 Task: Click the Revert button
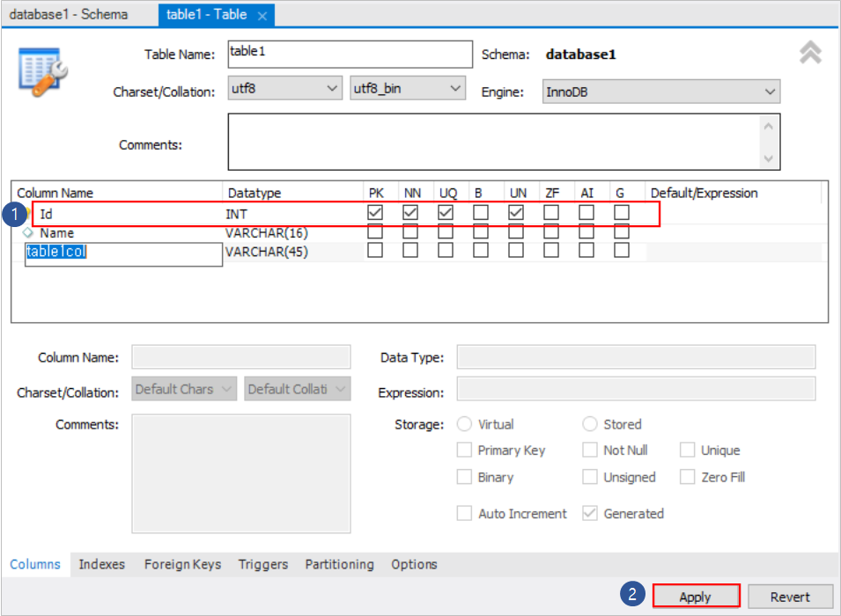tap(790, 596)
